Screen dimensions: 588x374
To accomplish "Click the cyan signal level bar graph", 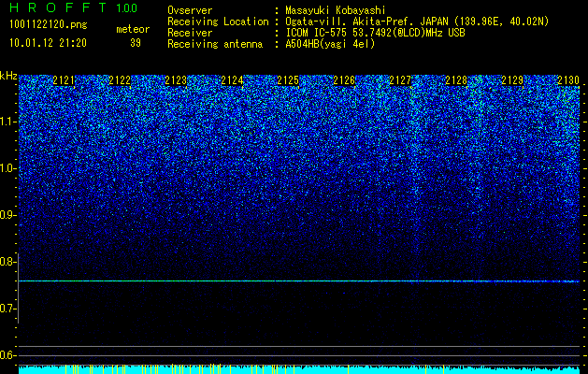I will [x=299, y=369].
